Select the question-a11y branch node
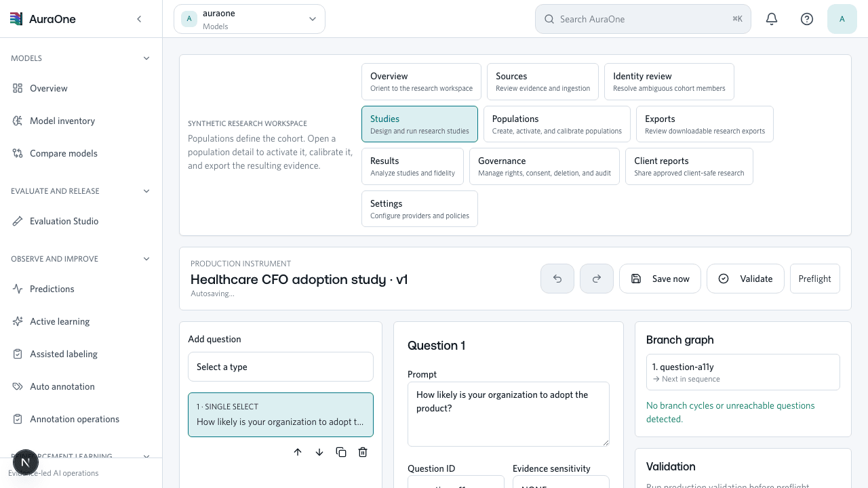This screenshot has height=488, width=868. 743,372
